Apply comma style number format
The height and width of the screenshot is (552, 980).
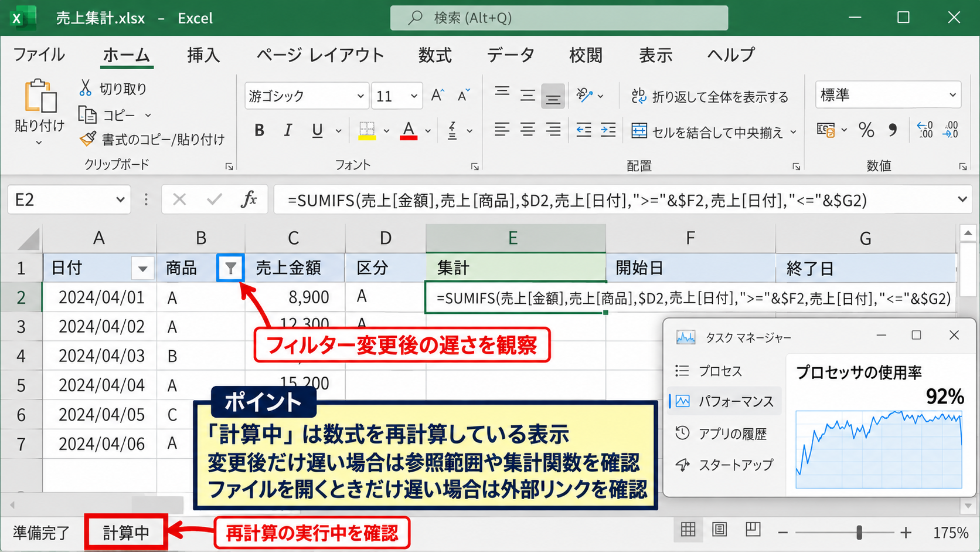[893, 130]
